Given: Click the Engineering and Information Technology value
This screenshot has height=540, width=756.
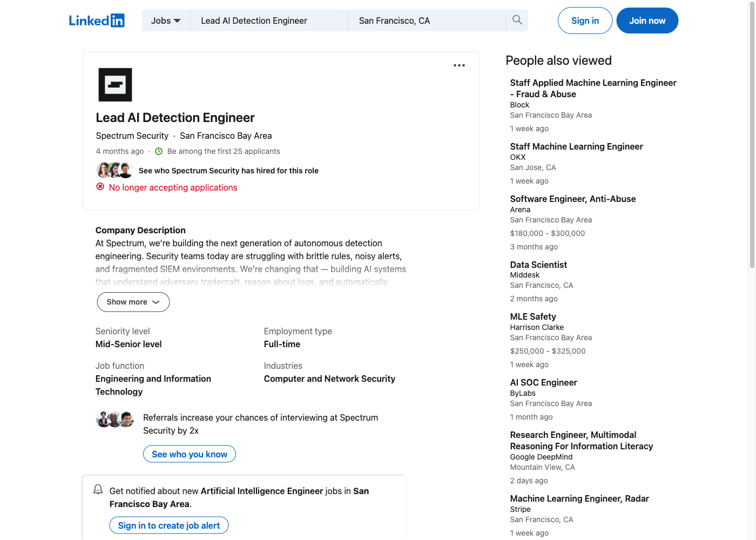Looking at the screenshot, I should tap(153, 385).
